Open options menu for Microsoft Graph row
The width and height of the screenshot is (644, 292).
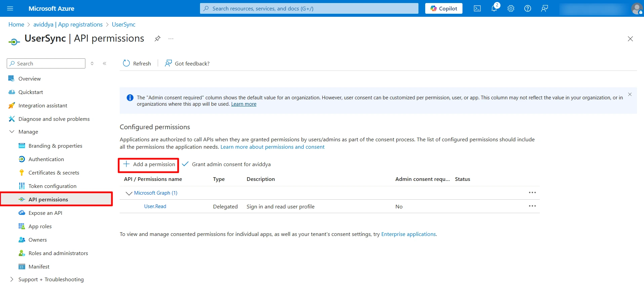(532, 193)
